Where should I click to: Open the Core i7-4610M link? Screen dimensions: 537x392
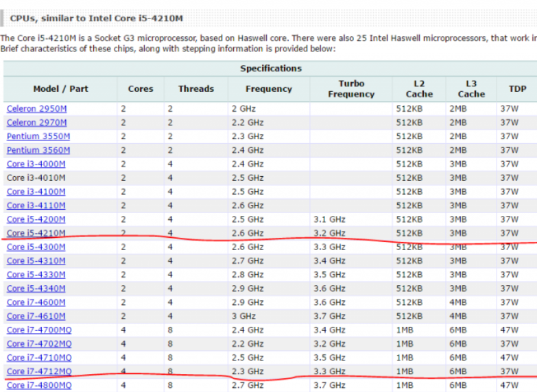pos(36,316)
